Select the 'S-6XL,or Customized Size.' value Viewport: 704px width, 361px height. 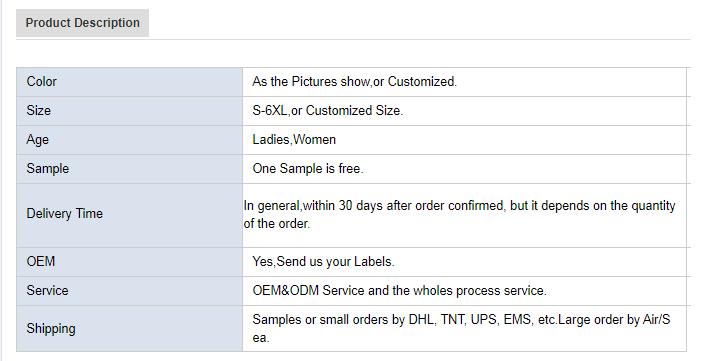click(327, 110)
